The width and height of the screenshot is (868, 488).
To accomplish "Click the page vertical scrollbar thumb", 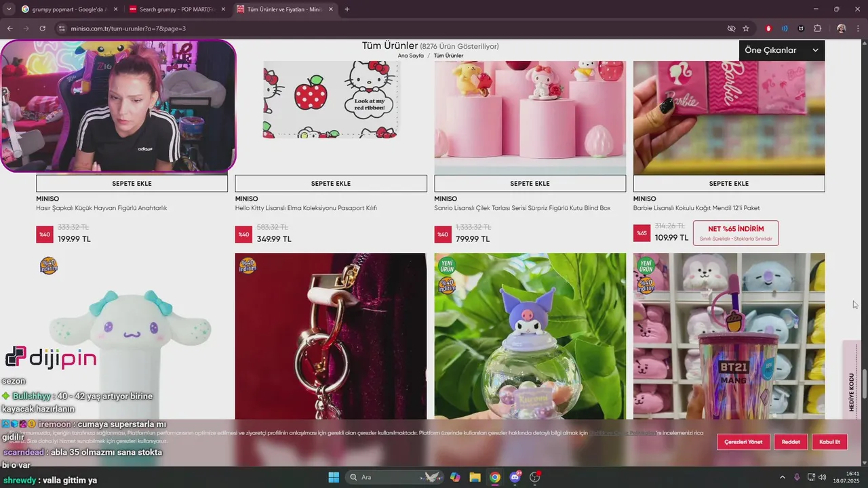I will click(x=865, y=383).
